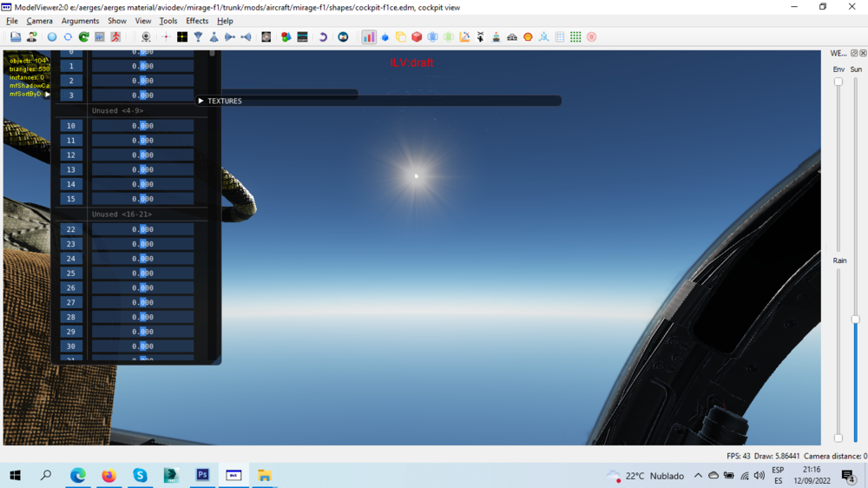This screenshot has height=488, width=868.
Task: Click the blue circular arrows refresh icon
Action: tap(68, 37)
